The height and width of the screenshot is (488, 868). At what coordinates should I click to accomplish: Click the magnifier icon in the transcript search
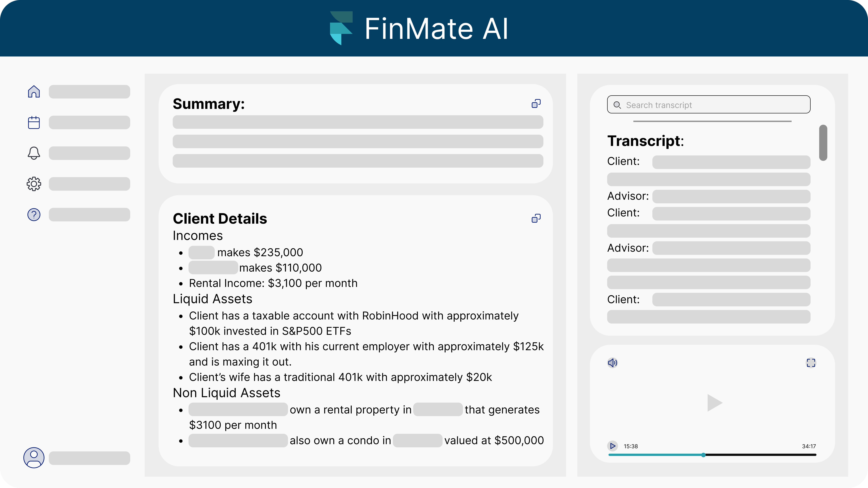click(617, 105)
